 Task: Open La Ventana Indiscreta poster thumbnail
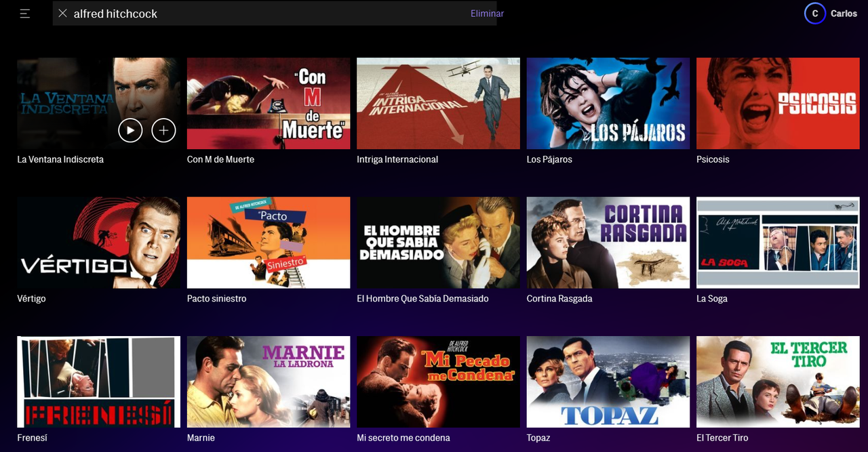[99, 103]
